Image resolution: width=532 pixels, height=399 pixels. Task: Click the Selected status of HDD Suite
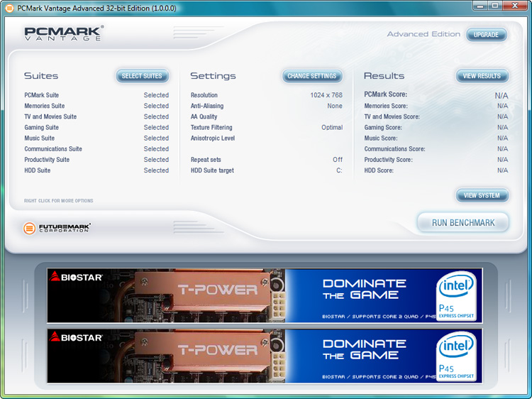(156, 170)
